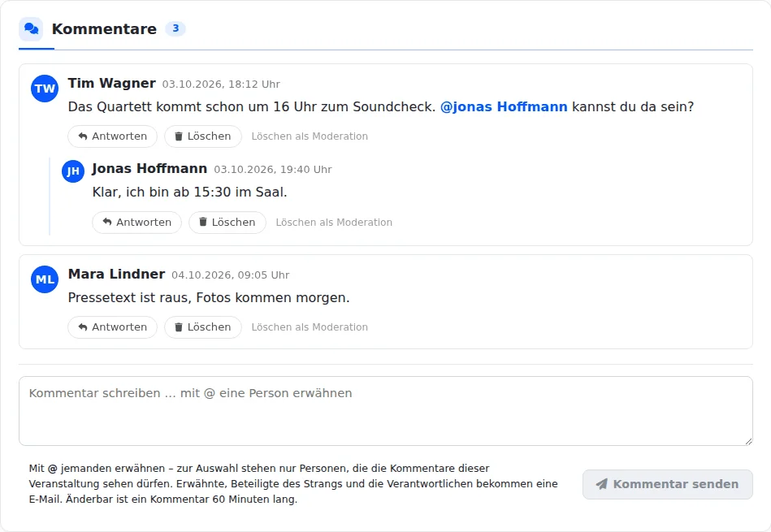
Task: Reply to Mara Lindner's comment
Action: click(x=113, y=327)
